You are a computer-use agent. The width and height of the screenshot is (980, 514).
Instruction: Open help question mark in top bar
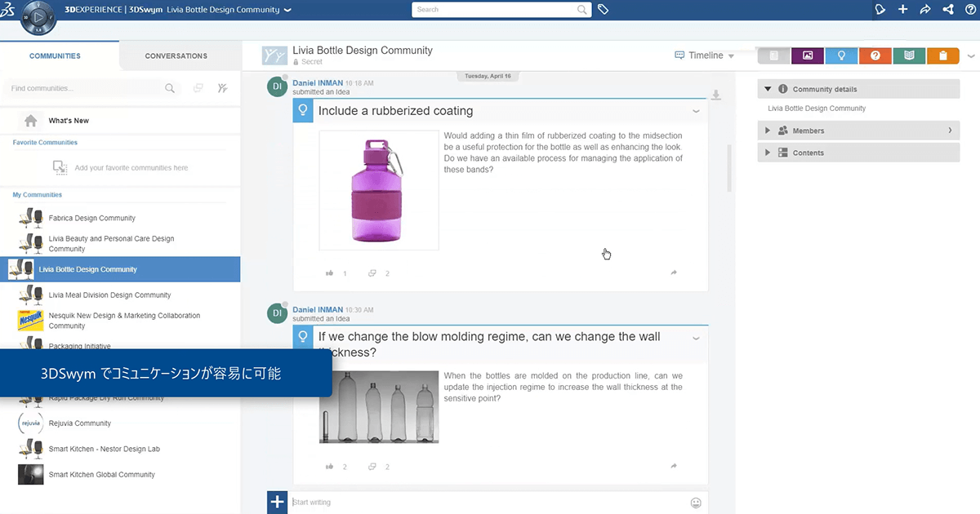[x=970, y=10]
